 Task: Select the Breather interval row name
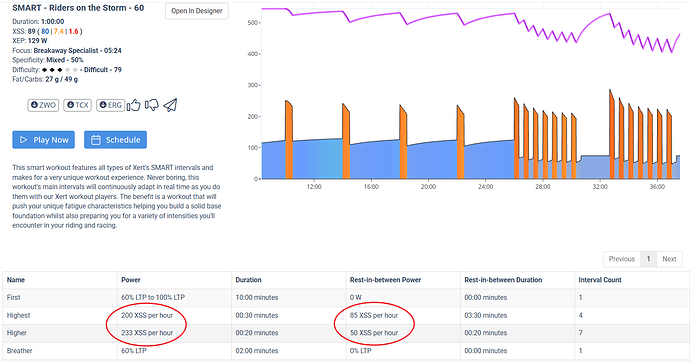tap(19, 351)
